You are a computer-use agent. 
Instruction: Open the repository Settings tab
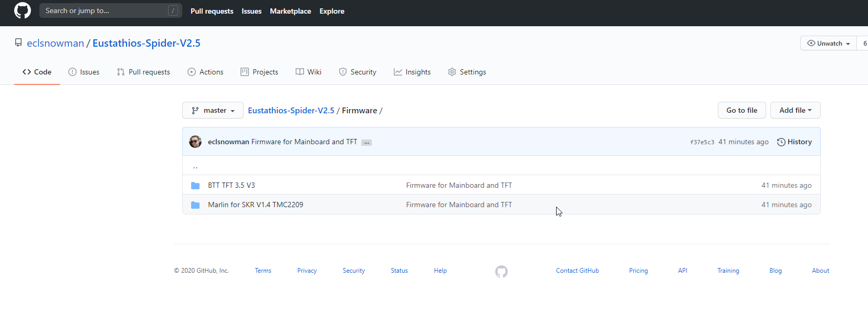point(467,72)
